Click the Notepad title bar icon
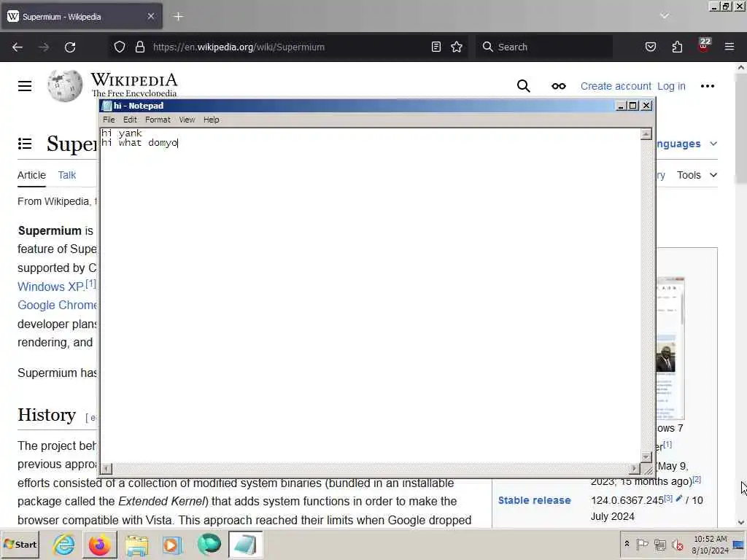Image resolution: width=747 pixels, height=560 pixels. 107,106
